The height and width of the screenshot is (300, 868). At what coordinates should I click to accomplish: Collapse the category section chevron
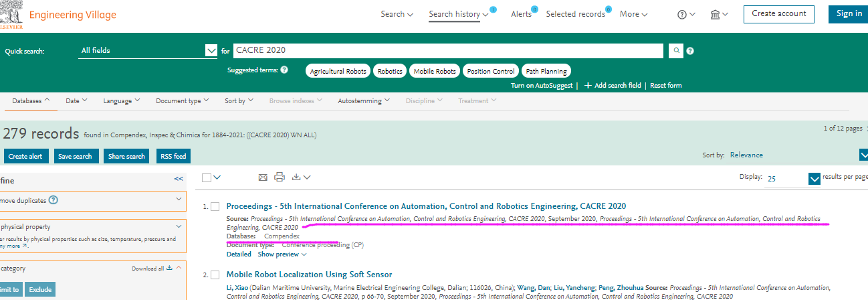click(x=179, y=268)
